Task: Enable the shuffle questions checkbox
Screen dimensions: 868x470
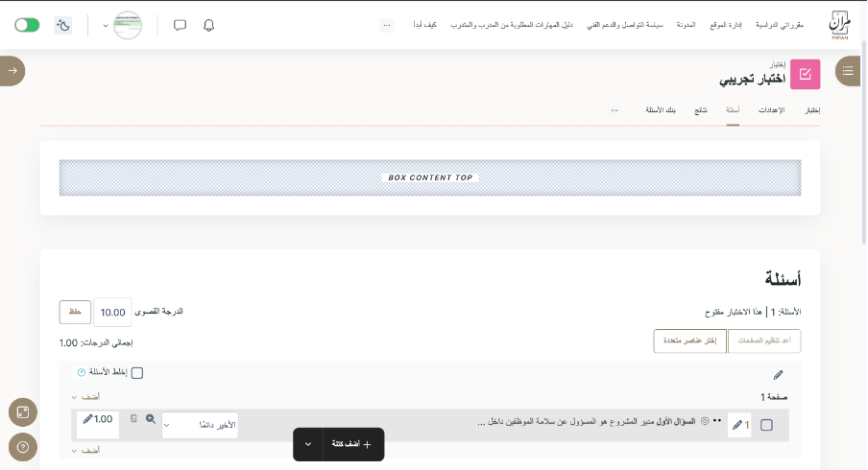Action: (137, 373)
